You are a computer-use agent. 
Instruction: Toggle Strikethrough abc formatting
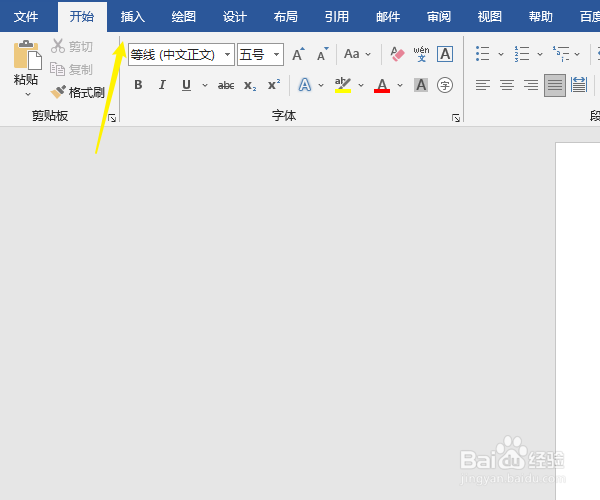click(226, 85)
